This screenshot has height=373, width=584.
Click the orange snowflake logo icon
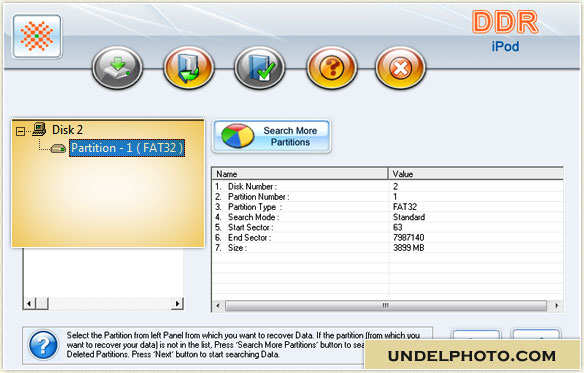(37, 36)
